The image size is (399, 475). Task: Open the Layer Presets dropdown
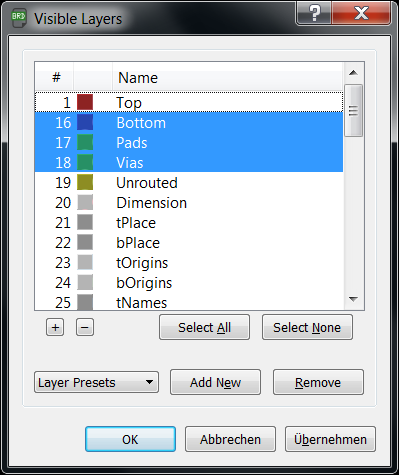point(96,382)
